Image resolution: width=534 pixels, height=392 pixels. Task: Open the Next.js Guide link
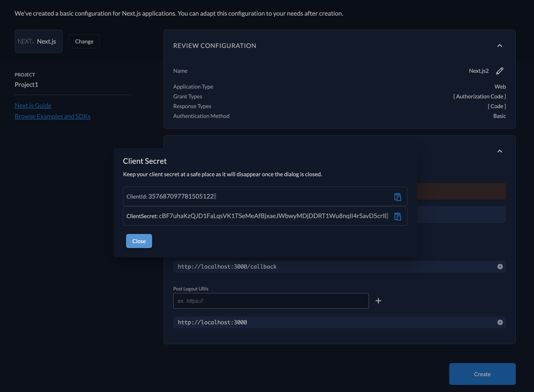tap(33, 105)
